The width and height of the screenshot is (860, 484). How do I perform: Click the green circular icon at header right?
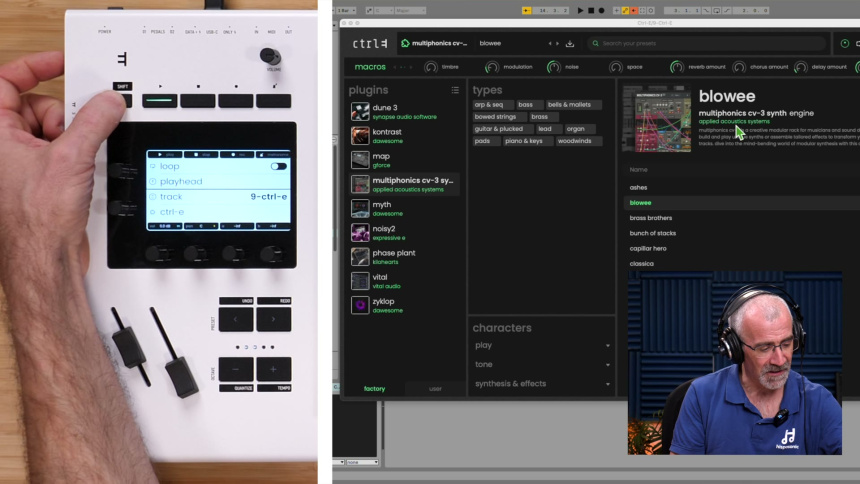845,43
